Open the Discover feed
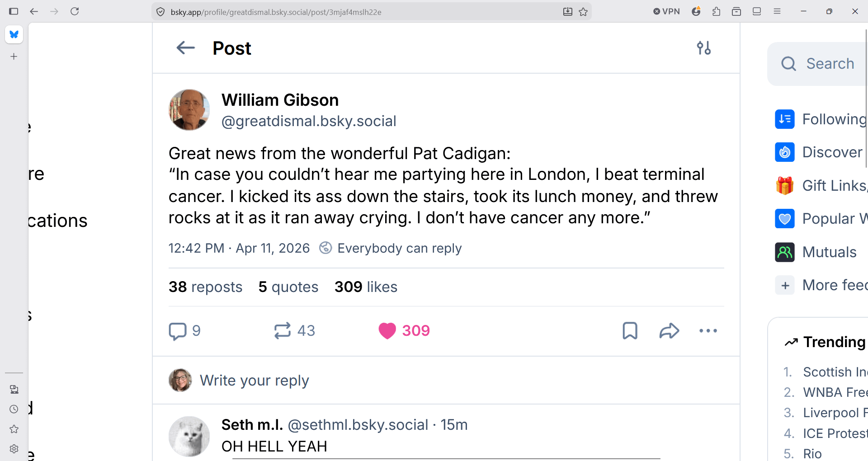This screenshot has width=868, height=461. coord(832,152)
